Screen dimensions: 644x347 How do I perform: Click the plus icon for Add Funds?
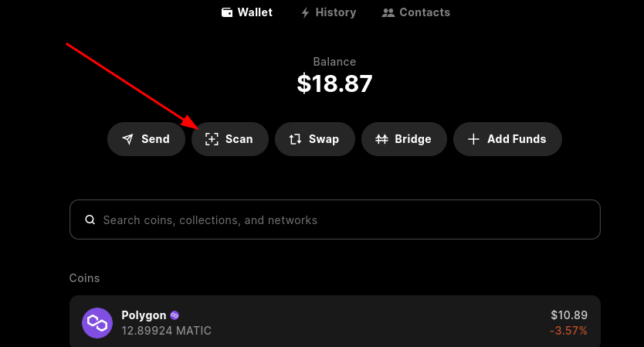point(473,139)
